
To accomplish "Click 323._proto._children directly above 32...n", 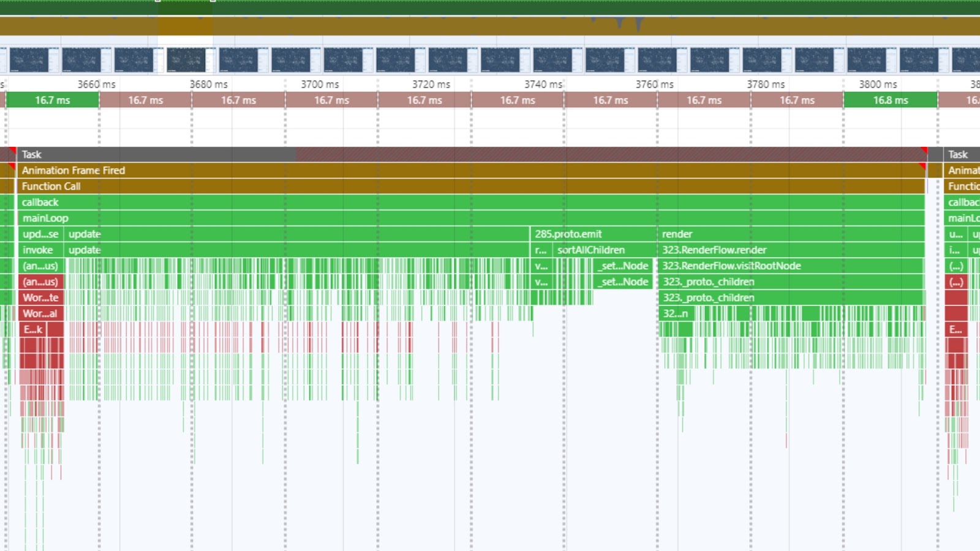I will tap(791, 298).
